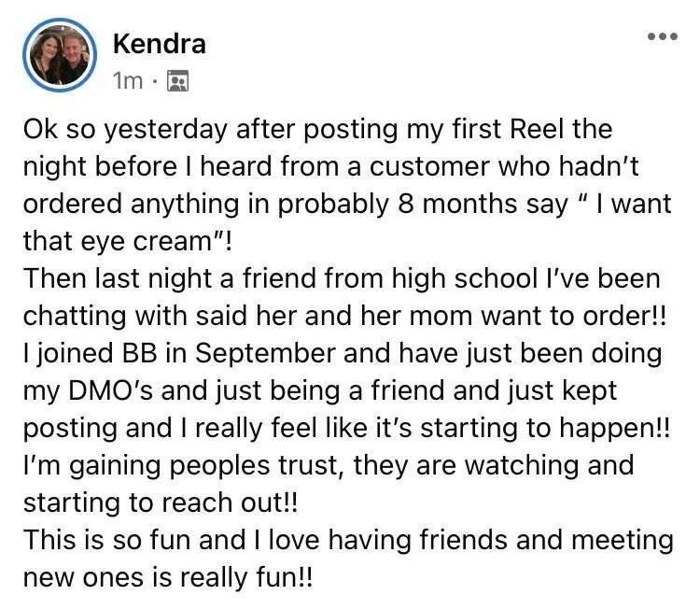This screenshot has height=609, width=700.
Task: Click the line 'I joined BB in September'
Action: (x=343, y=353)
